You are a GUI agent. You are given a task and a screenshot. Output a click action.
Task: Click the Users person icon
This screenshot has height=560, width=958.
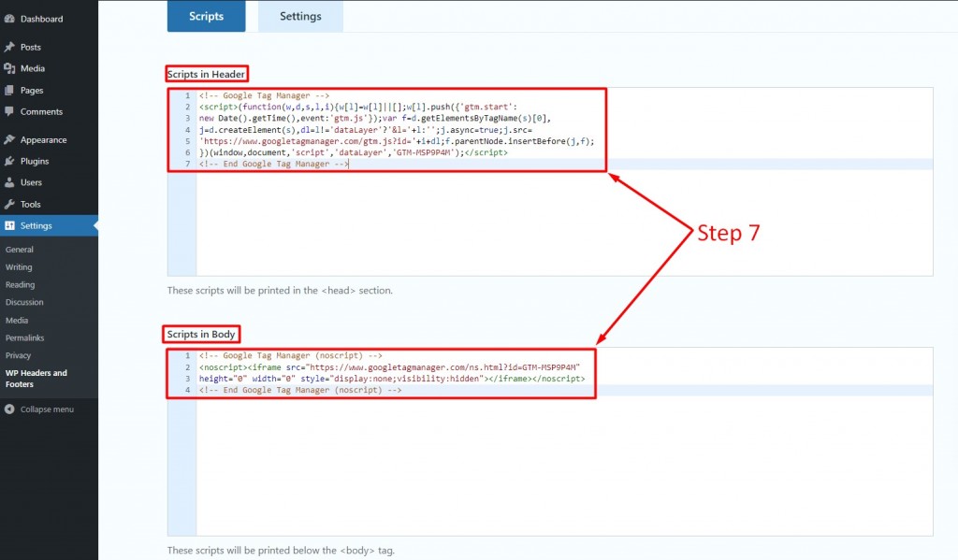pyautogui.click(x=9, y=182)
